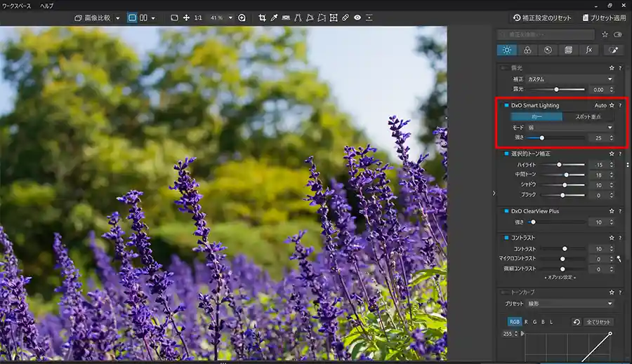Expand the tone curve プリセット dropdown
The image size is (632, 364).
pos(570,304)
